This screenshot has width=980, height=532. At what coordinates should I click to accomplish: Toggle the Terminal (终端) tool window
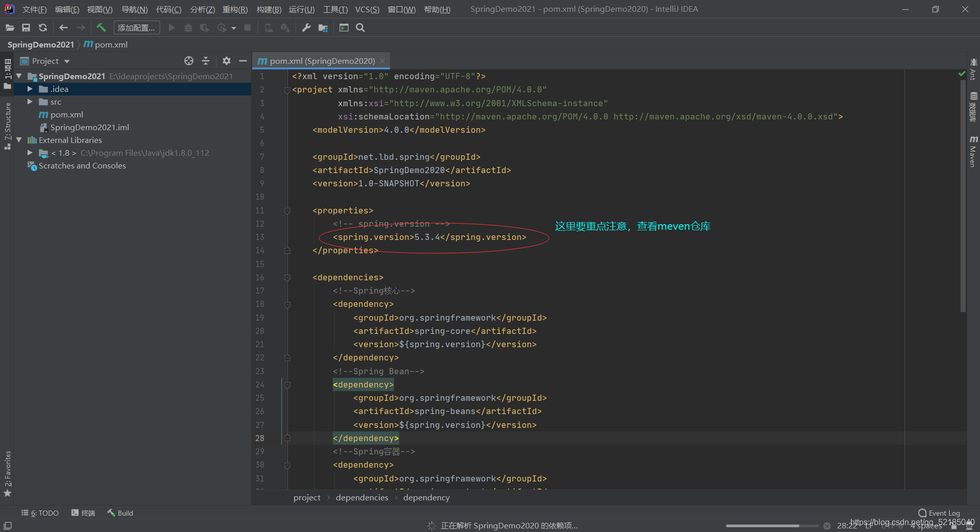(83, 513)
